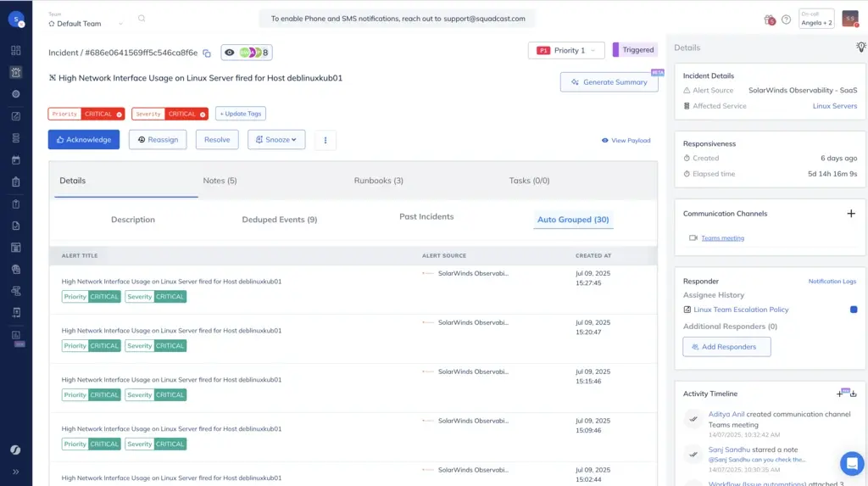
Task: Open alert row created at 15:09:46
Action: coord(353,438)
